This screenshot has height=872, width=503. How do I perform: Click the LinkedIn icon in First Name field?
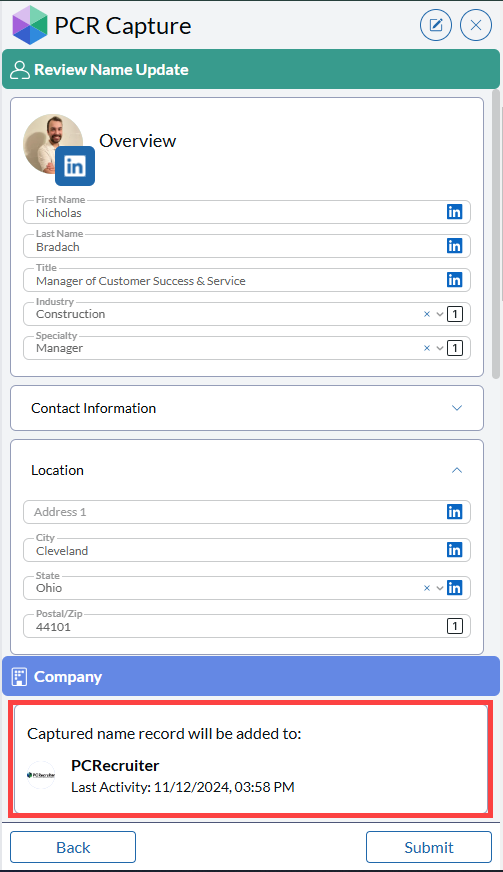point(455,212)
